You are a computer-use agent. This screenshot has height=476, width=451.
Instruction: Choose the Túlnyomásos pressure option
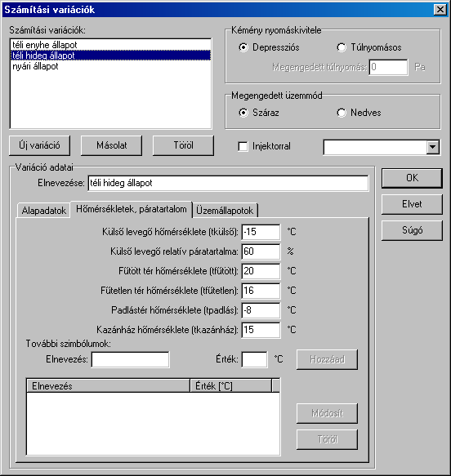coord(342,47)
